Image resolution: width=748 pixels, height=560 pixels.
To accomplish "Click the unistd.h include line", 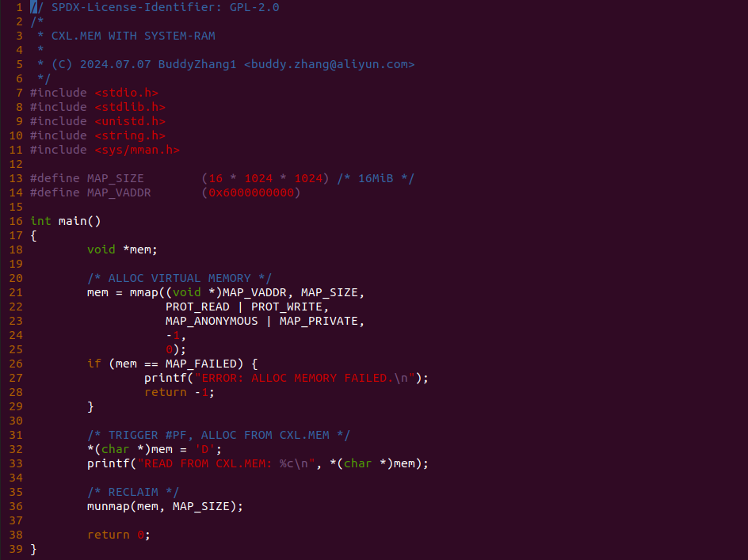I will pyautogui.click(x=97, y=121).
